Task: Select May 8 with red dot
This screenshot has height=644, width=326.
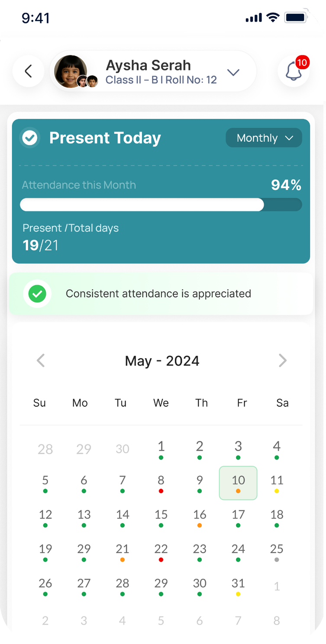Action: (161, 483)
